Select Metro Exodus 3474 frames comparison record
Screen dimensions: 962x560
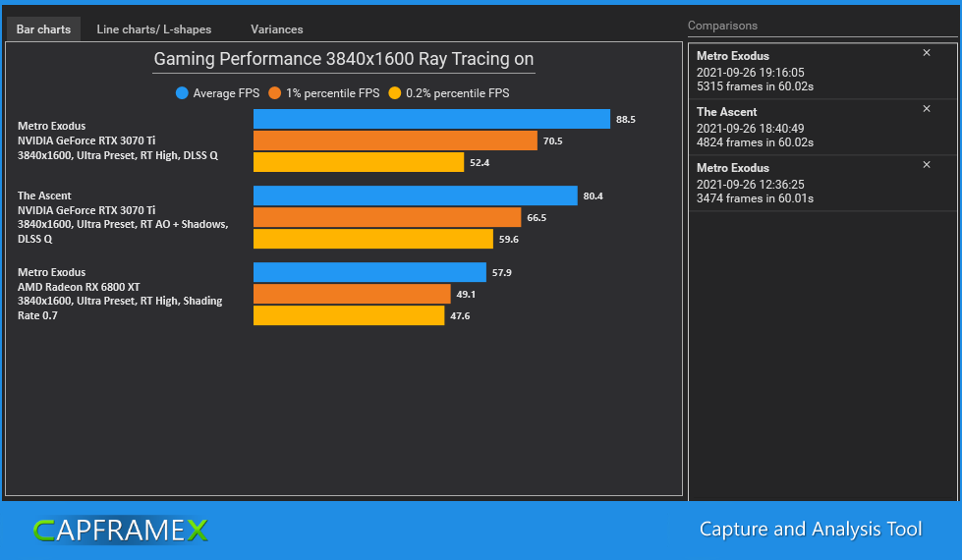click(822, 183)
